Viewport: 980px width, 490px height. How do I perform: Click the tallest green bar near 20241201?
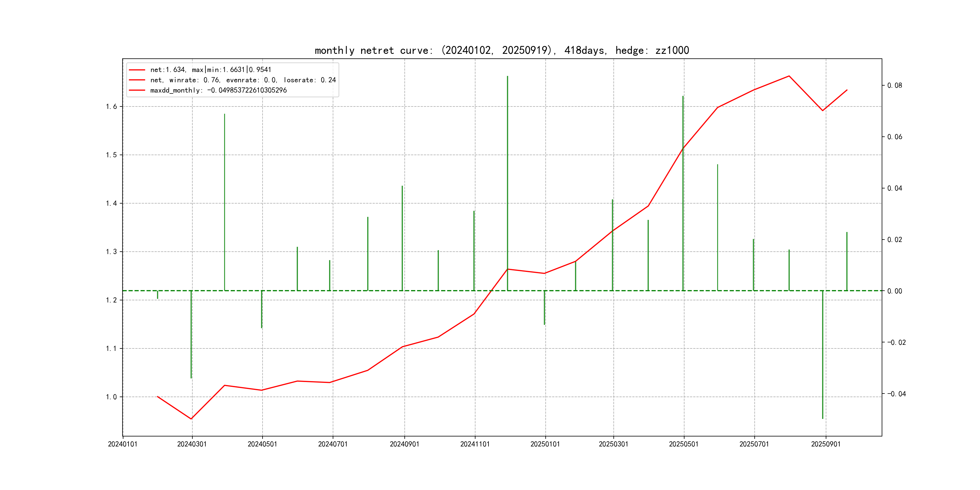[x=507, y=183]
